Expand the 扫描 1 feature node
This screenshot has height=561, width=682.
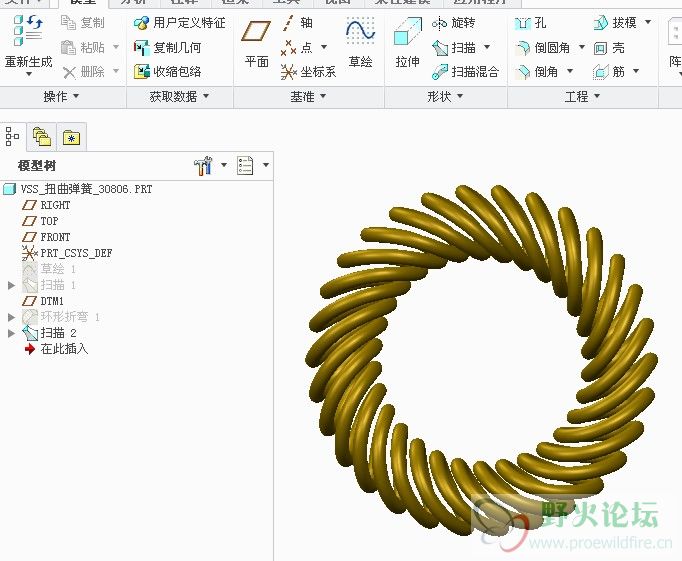(12, 285)
